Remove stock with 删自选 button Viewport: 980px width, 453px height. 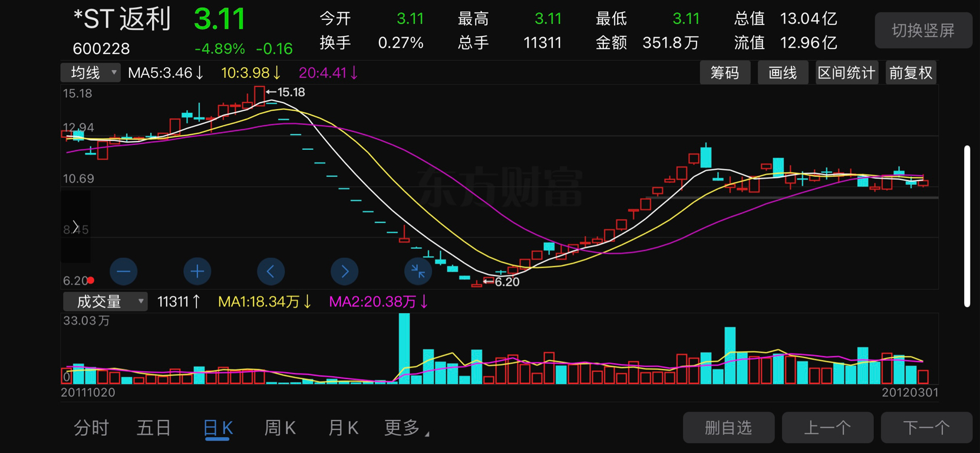point(728,428)
